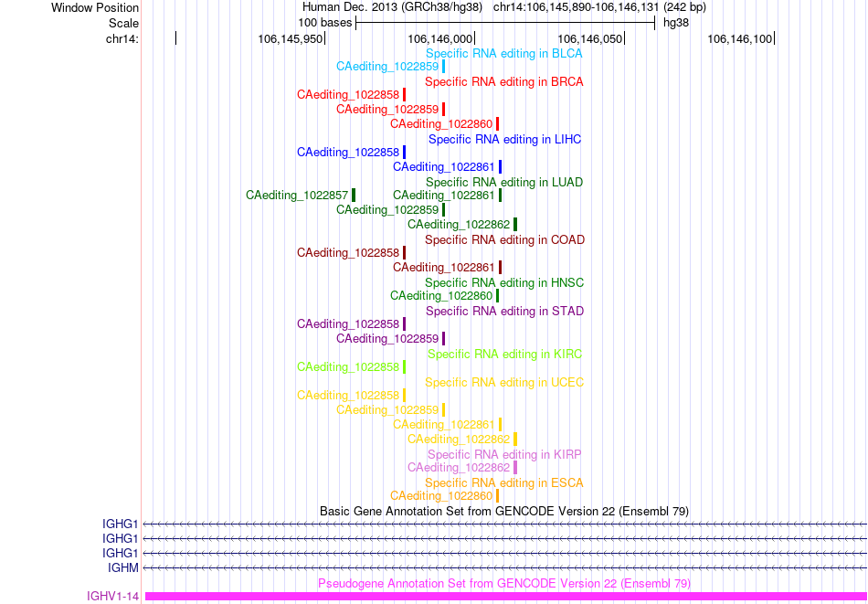This screenshot has width=868, height=604.
Task: Select the HNSC CAediting_1022860 green marker
Action: click(x=498, y=296)
